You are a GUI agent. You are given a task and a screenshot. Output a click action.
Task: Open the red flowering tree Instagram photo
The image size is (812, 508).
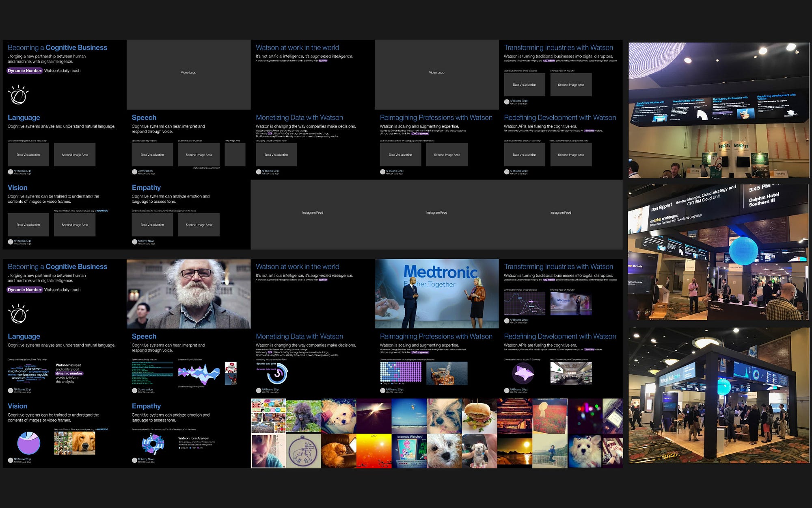tap(550, 416)
